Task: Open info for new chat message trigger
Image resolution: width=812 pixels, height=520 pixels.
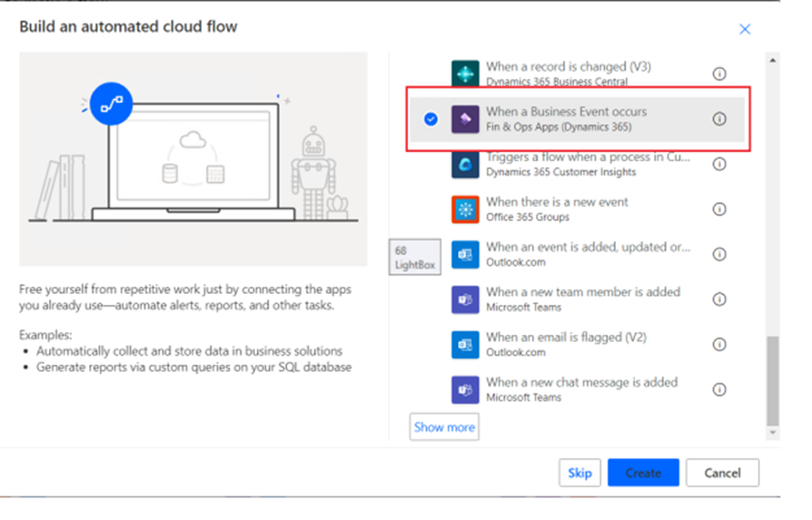Action: (719, 389)
